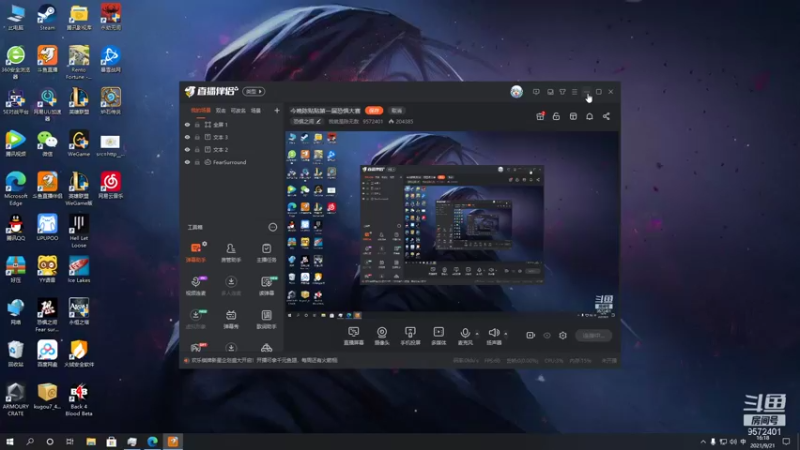
Task: Toggle lock on 文本 3 source
Action: click(x=197, y=137)
